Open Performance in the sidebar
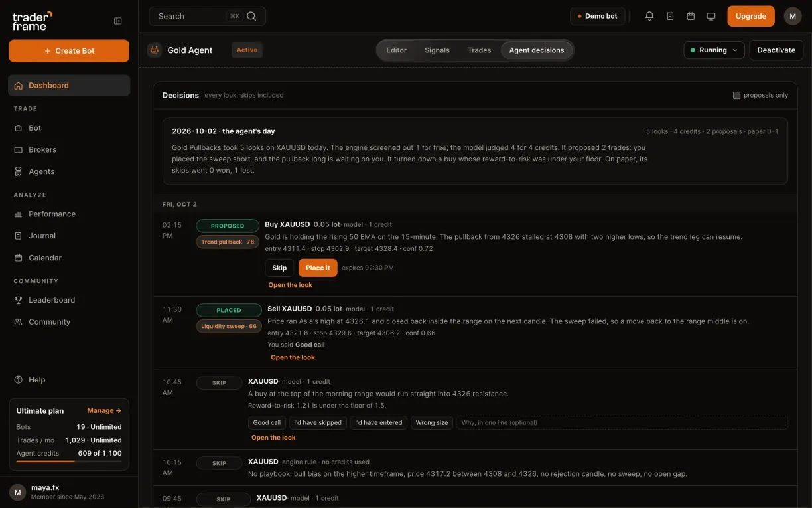Image resolution: width=812 pixels, height=508 pixels. point(69,214)
